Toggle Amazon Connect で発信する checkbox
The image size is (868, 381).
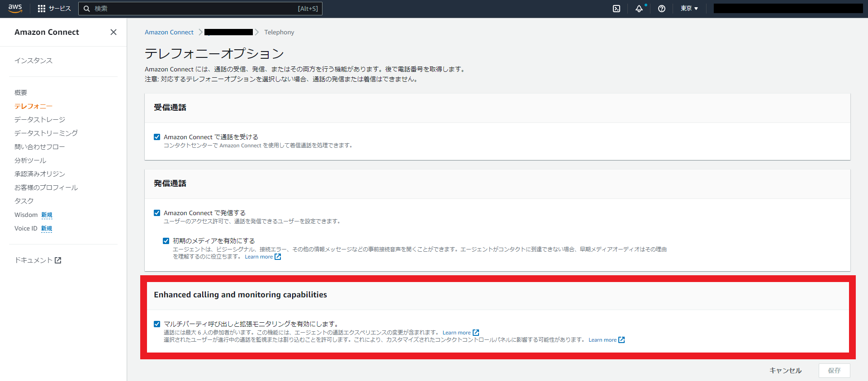(x=157, y=213)
